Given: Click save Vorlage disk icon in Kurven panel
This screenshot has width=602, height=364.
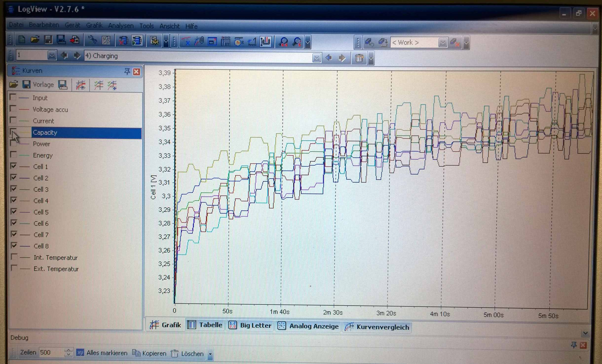Looking at the screenshot, I should coord(26,85).
